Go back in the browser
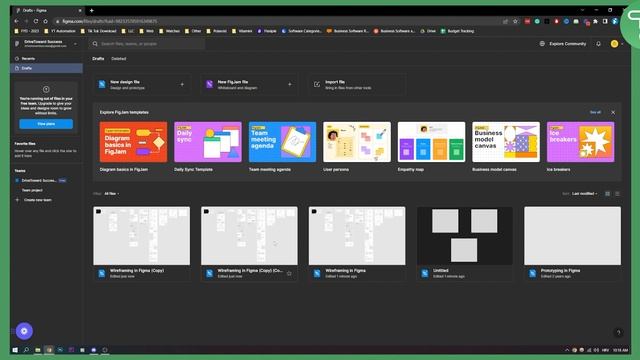This screenshot has height=360, width=640. pyautogui.click(x=16, y=21)
